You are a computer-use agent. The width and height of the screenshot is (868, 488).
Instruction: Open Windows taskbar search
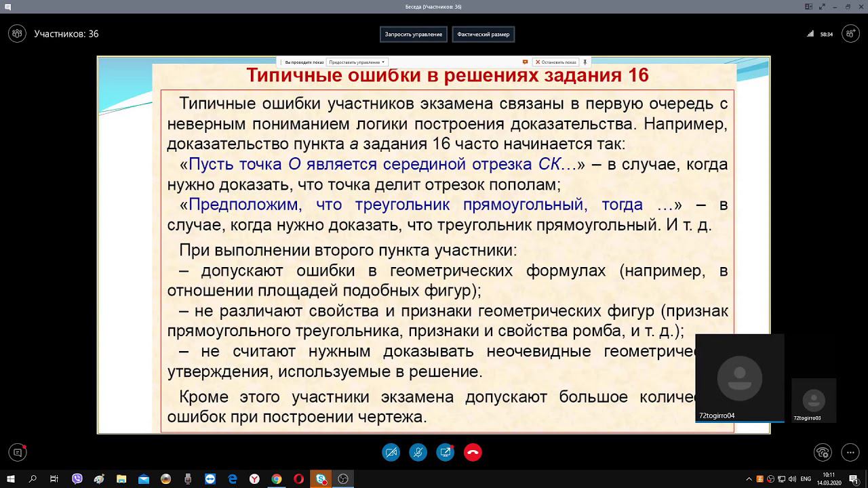coord(33,479)
